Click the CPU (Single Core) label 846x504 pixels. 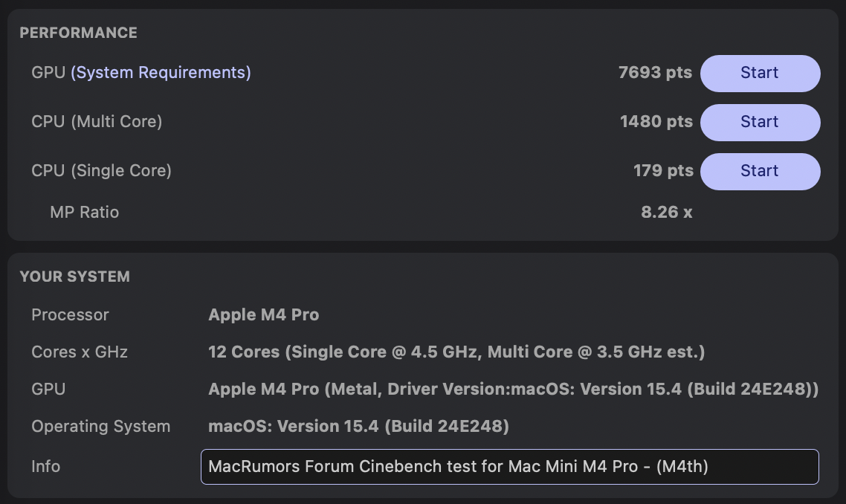point(101,170)
